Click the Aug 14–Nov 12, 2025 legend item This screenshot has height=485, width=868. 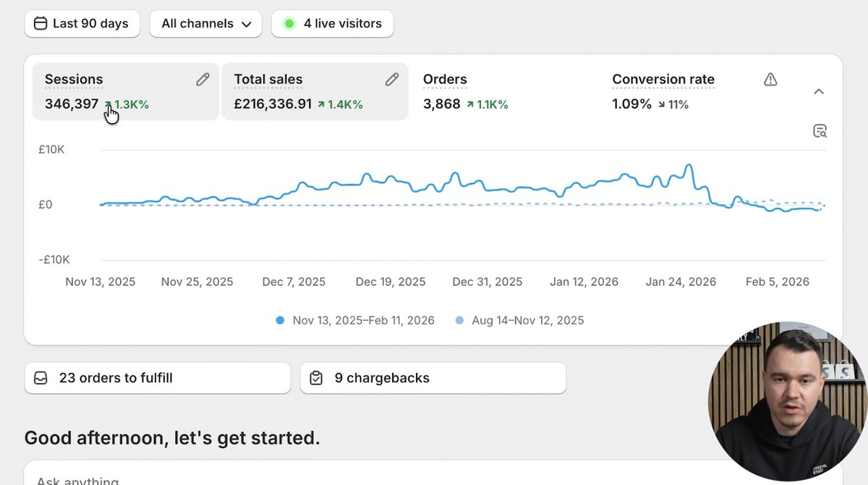[519, 320]
